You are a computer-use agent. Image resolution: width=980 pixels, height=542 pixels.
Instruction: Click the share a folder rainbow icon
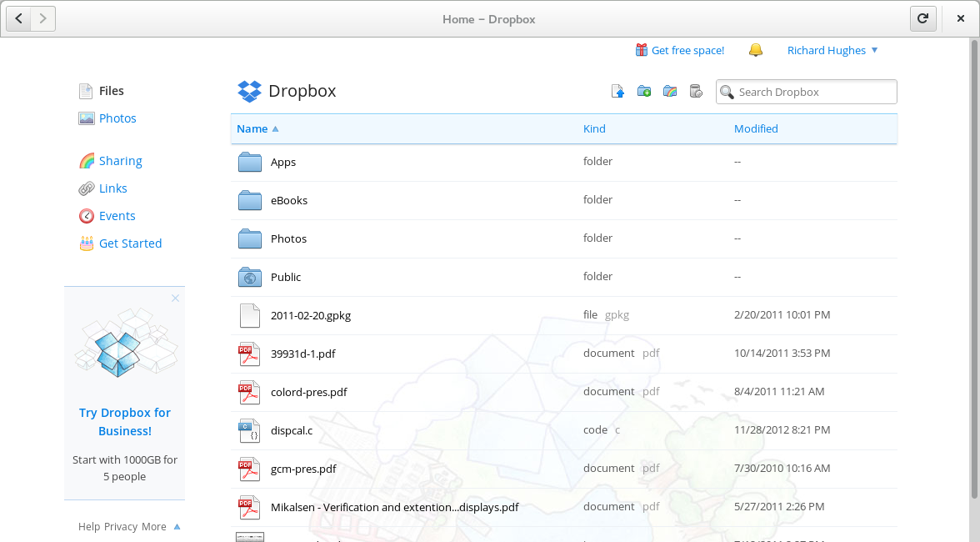point(670,91)
